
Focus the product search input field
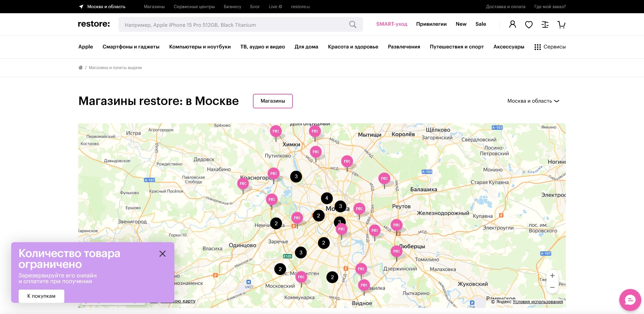tap(234, 25)
